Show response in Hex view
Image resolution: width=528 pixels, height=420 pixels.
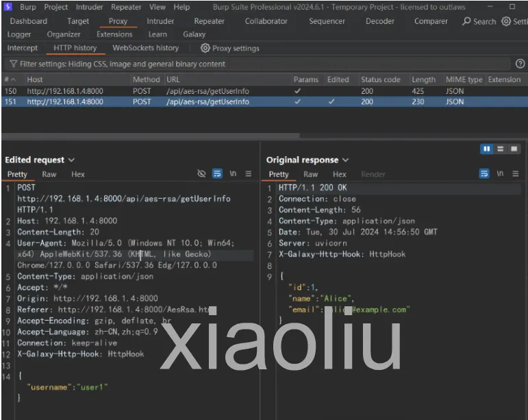click(340, 174)
